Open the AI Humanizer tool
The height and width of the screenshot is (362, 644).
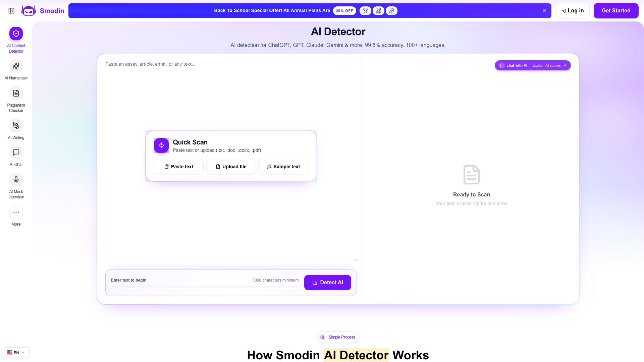click(16, 70)
